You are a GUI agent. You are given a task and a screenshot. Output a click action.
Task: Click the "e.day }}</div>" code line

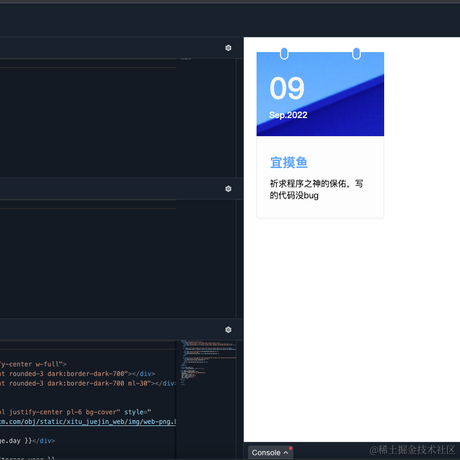point(28,441)
